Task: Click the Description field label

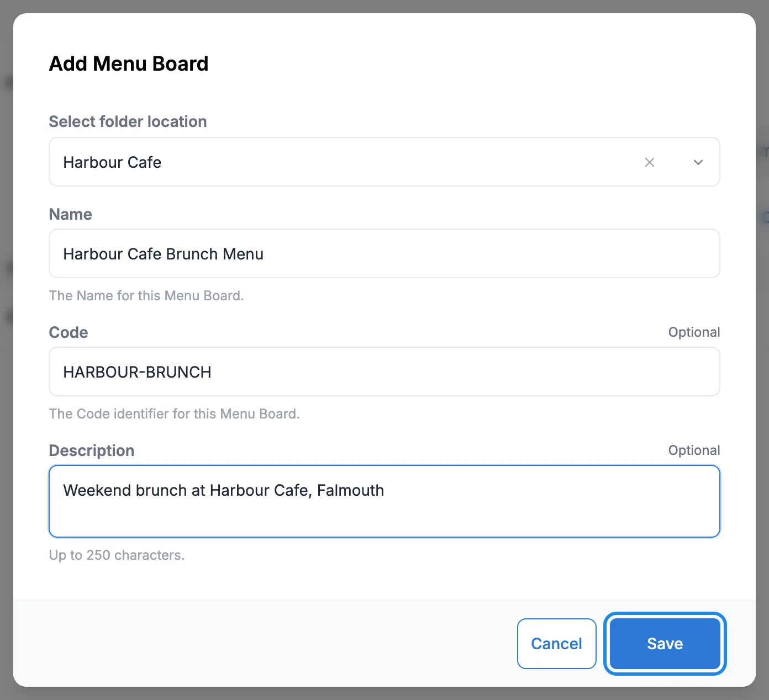Action: 92,450
